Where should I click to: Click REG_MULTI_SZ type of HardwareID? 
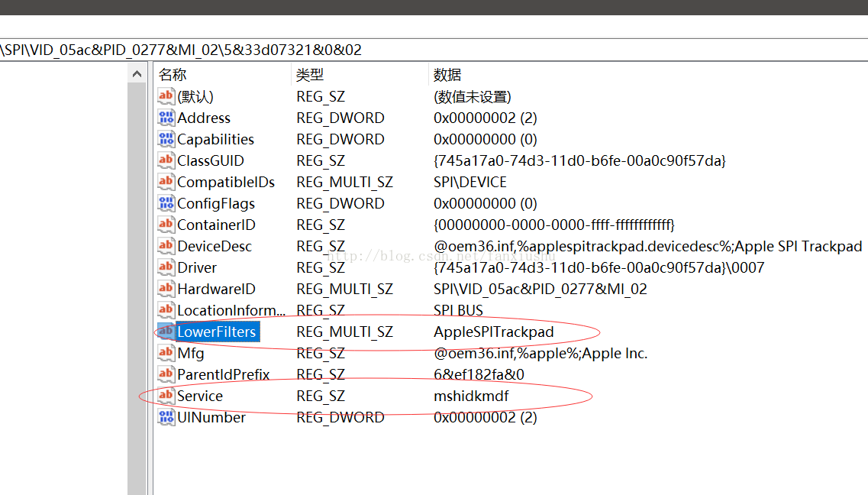(344, 289)
